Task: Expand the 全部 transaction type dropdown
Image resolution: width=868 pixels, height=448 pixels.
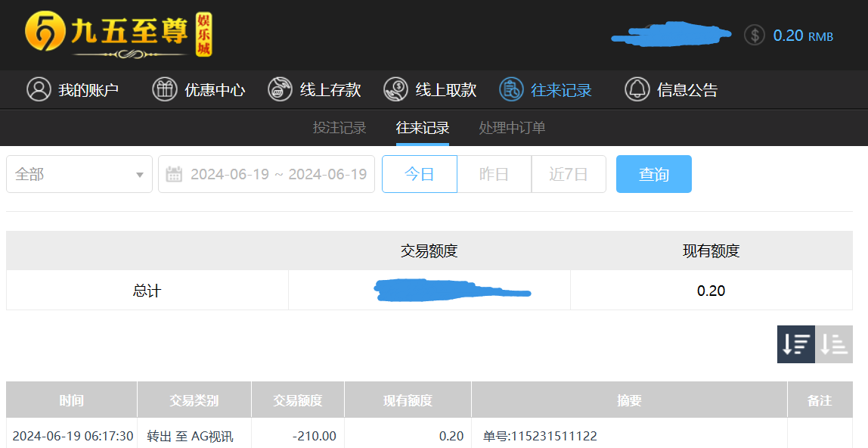Action: click(x=79, y=174)
